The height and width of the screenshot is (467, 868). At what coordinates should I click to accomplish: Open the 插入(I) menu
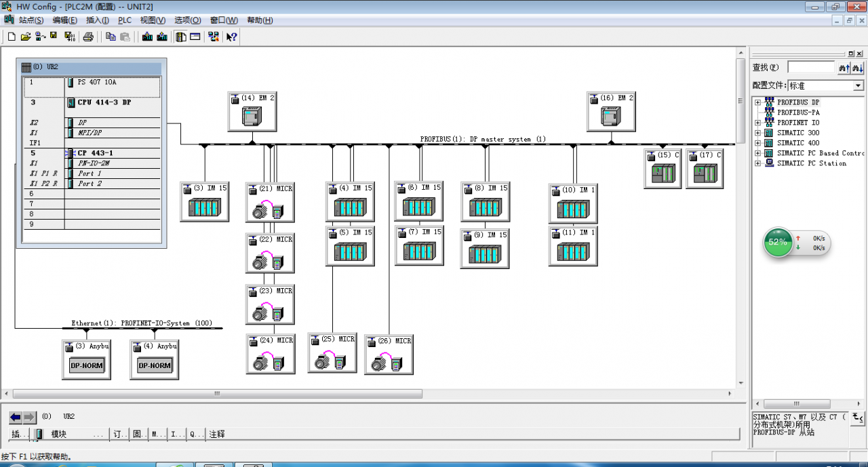tap(98, 20)
